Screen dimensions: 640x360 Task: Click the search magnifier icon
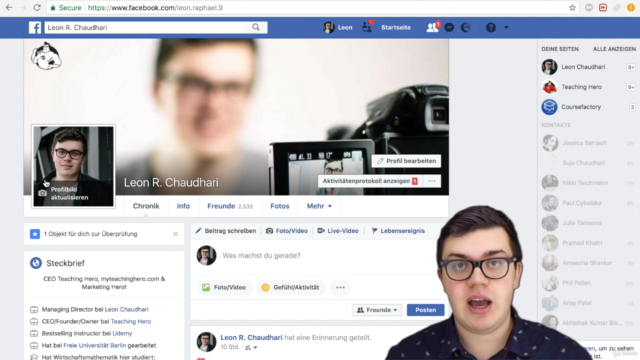coord(256,27)
